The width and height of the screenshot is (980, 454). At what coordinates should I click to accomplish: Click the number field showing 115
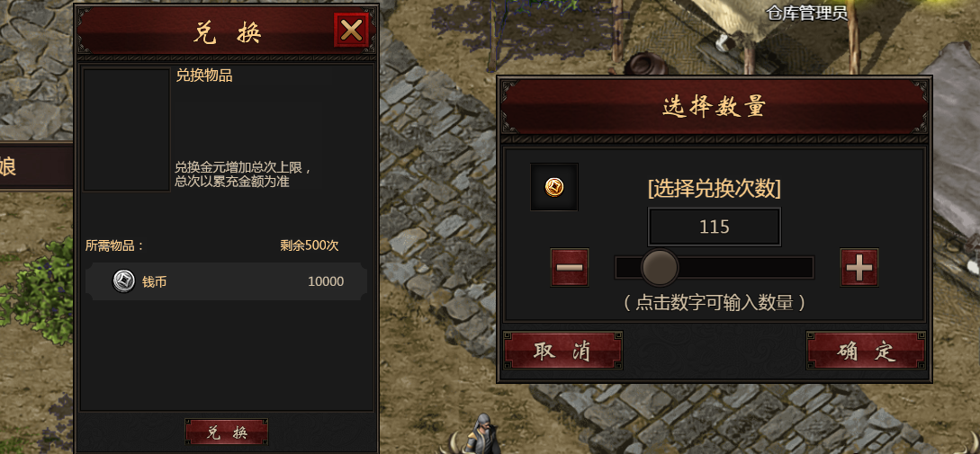(715, 227)
